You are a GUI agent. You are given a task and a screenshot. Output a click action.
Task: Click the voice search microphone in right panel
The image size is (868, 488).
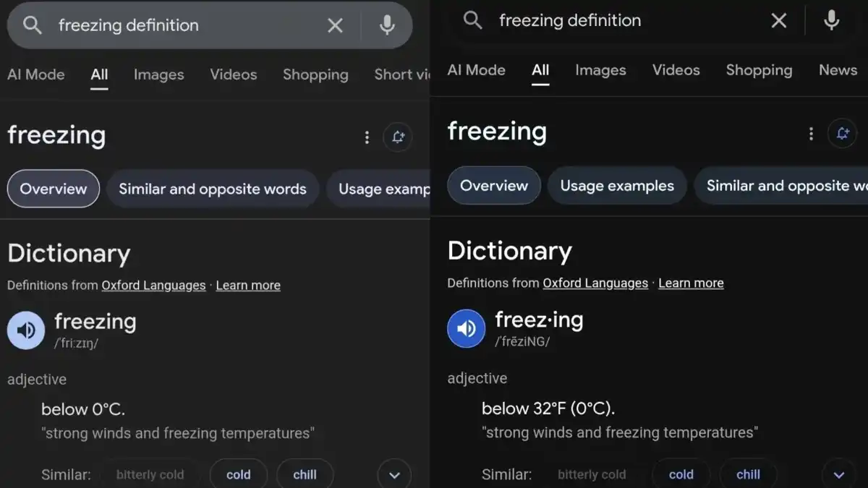pyautogui.click(x=831, y=20)
